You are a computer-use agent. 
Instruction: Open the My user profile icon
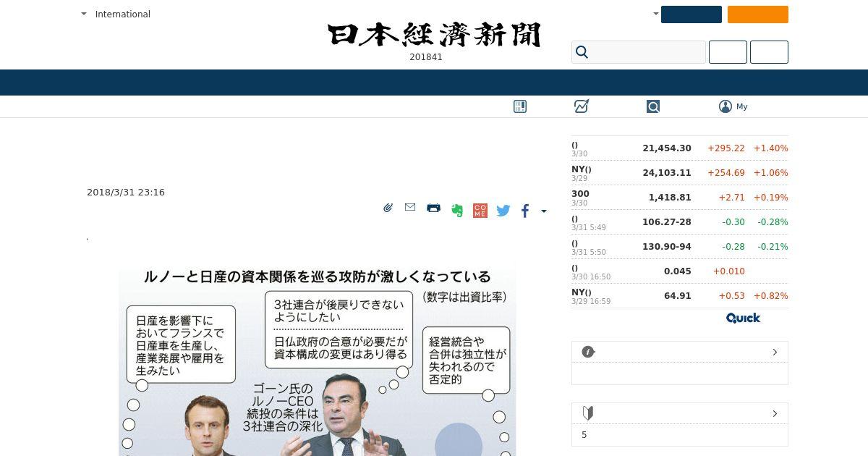(x=726, y=106)
